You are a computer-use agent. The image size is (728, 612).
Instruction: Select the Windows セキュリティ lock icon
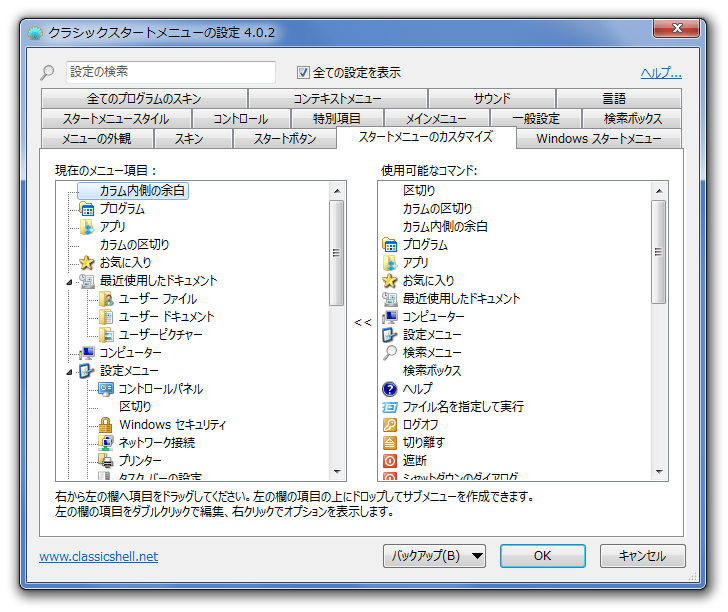pyautogui.click(x=106, y=425)
